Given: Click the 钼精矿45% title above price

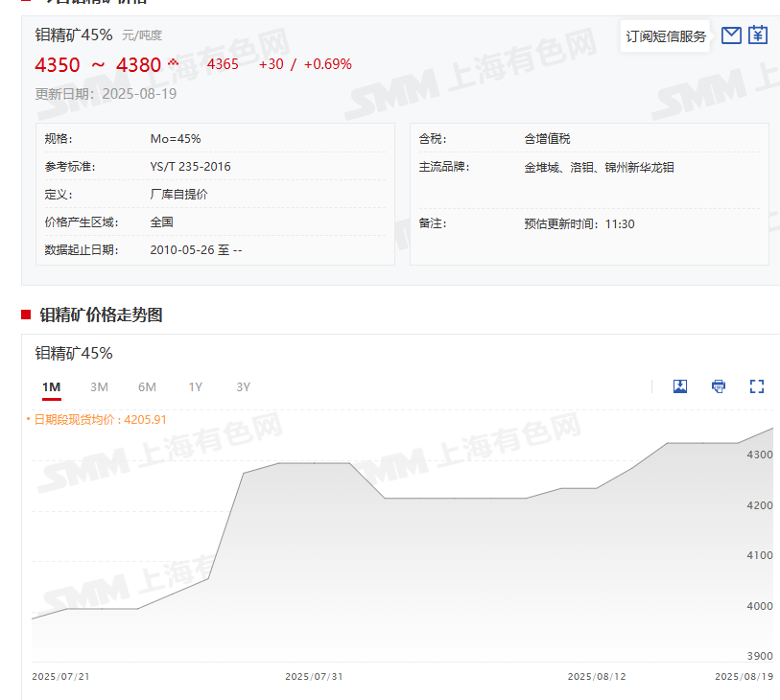Looking at the screenshot, I should 74,35.
